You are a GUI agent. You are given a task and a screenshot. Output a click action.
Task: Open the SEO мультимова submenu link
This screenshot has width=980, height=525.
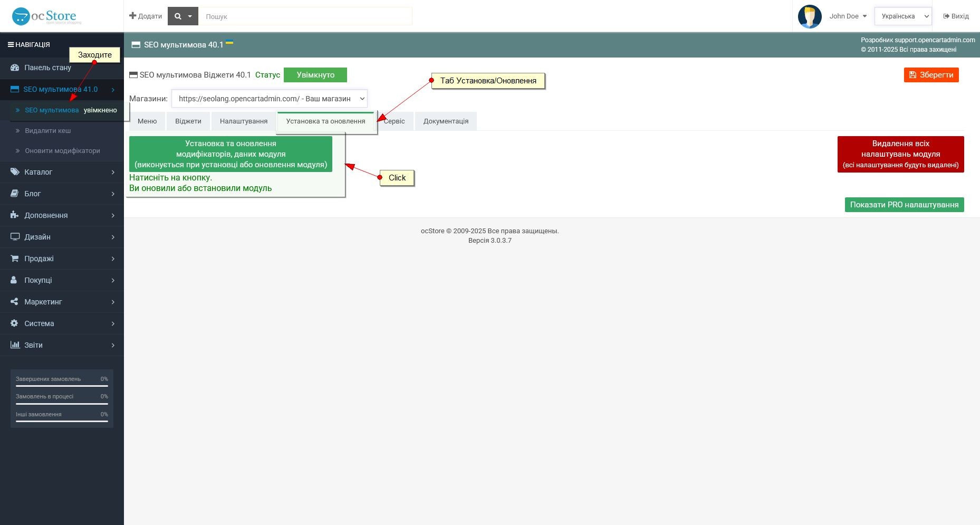[52, 110]
